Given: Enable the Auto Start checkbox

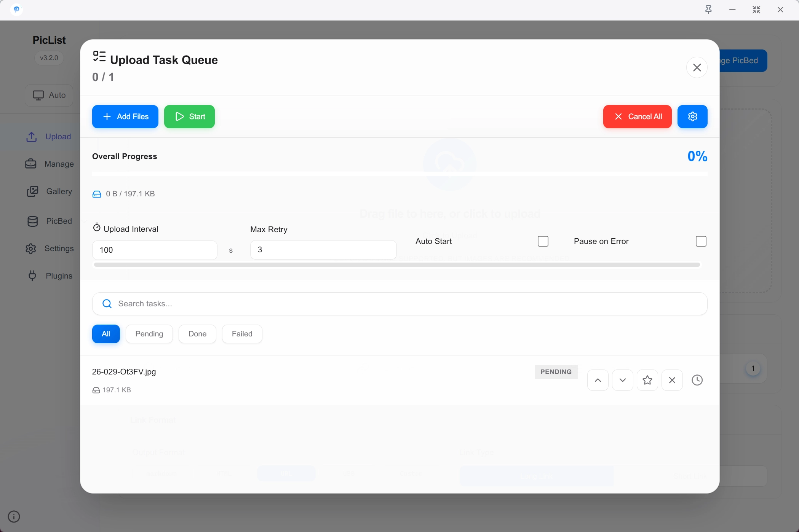Looking at the screenshot, I should point(543,241).
